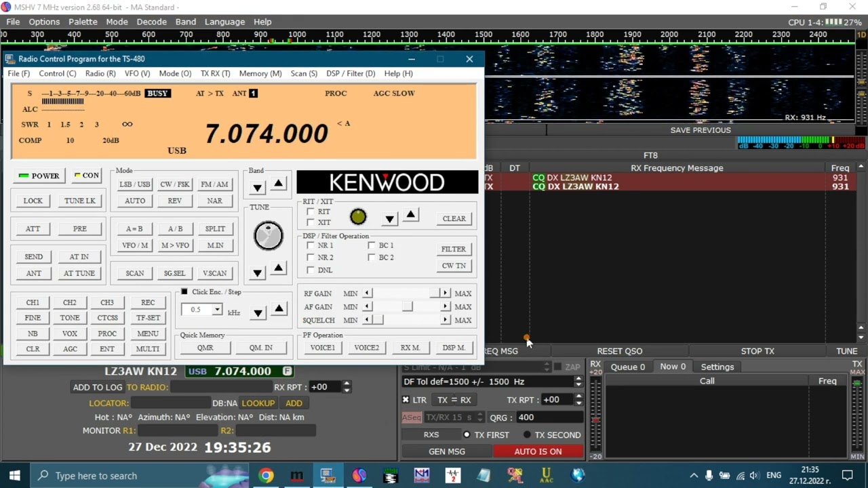Click the STOP TX button
The width and height of the screenshot is (868, 488).
(757, 351)
